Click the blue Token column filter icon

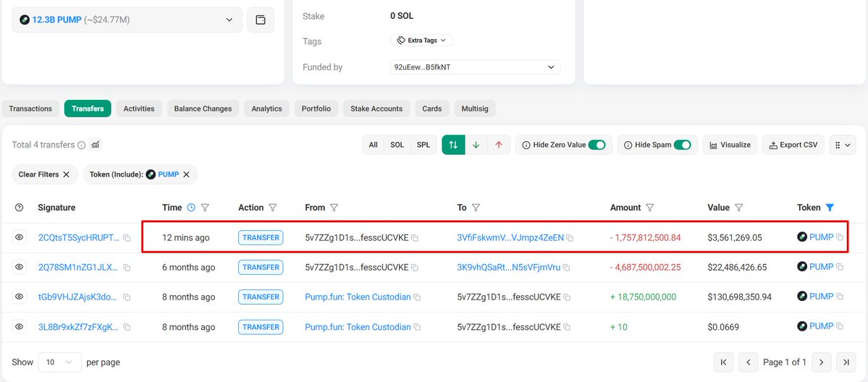click(830, 208)
